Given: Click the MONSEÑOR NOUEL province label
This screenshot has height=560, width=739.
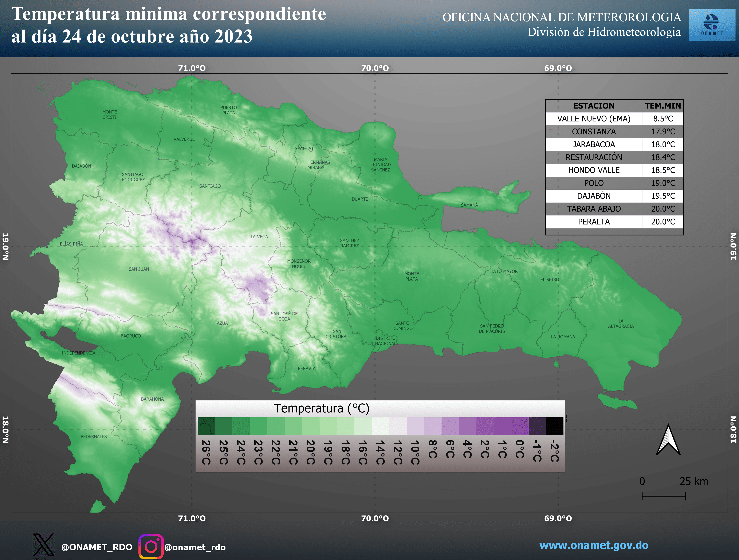Looking at the screenshot, I should (299, 264).
